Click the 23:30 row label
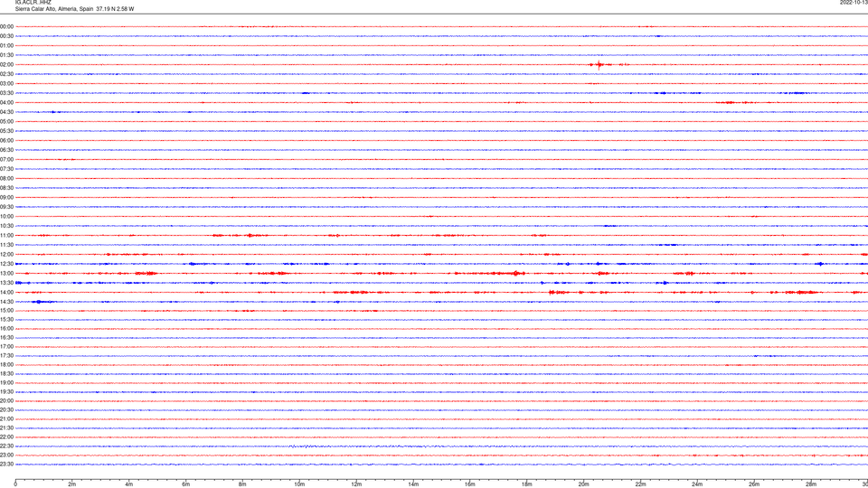The image size is (868, 488). tap(6, 465)
